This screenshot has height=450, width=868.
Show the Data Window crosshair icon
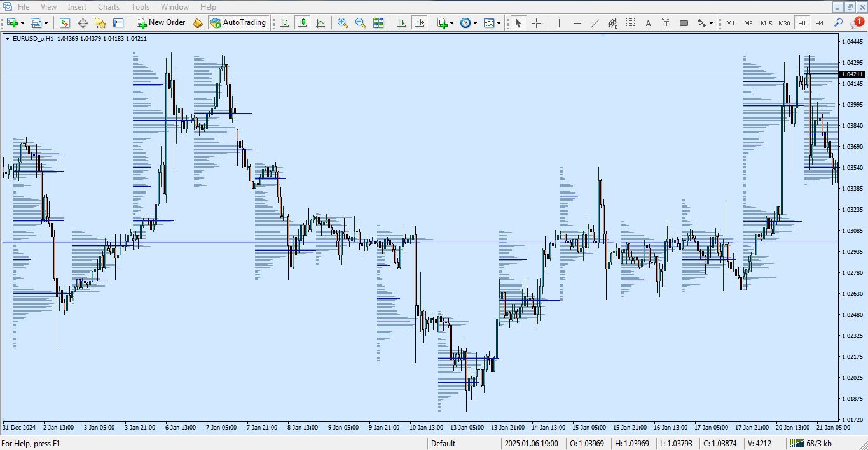click(83, 23)
